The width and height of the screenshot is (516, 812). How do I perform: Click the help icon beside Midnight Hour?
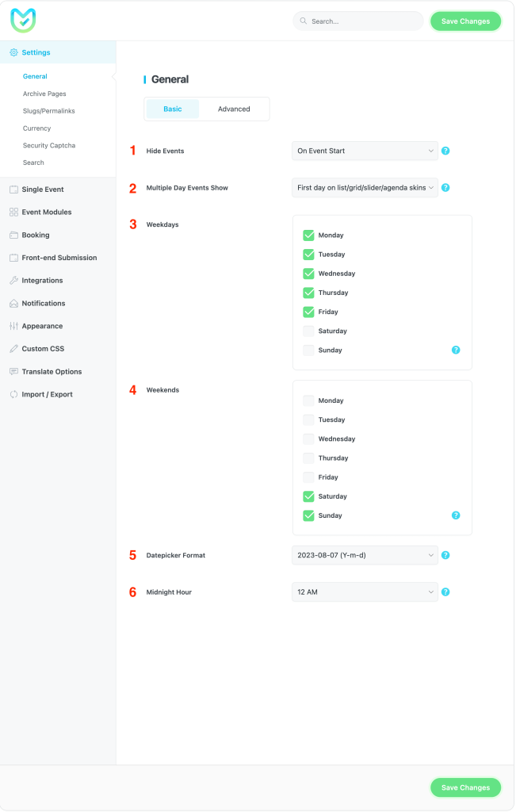(445, 592)
